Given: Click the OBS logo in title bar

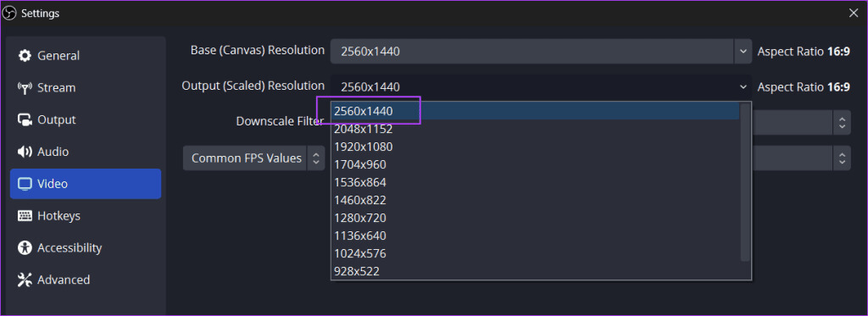Looking at the screenshot, I should [x=9, y=13].
